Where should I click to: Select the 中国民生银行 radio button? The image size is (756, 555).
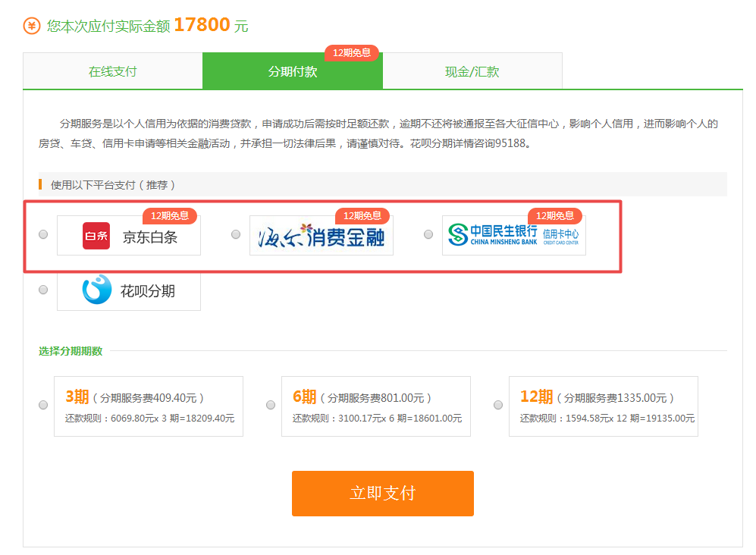tap(428, 234)
